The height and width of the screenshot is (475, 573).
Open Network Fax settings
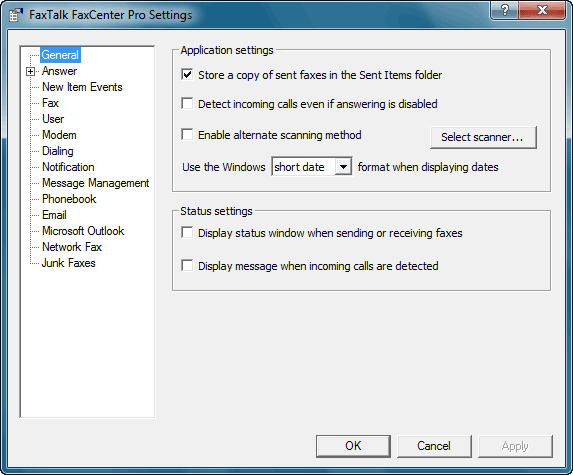tap(72, 247)
